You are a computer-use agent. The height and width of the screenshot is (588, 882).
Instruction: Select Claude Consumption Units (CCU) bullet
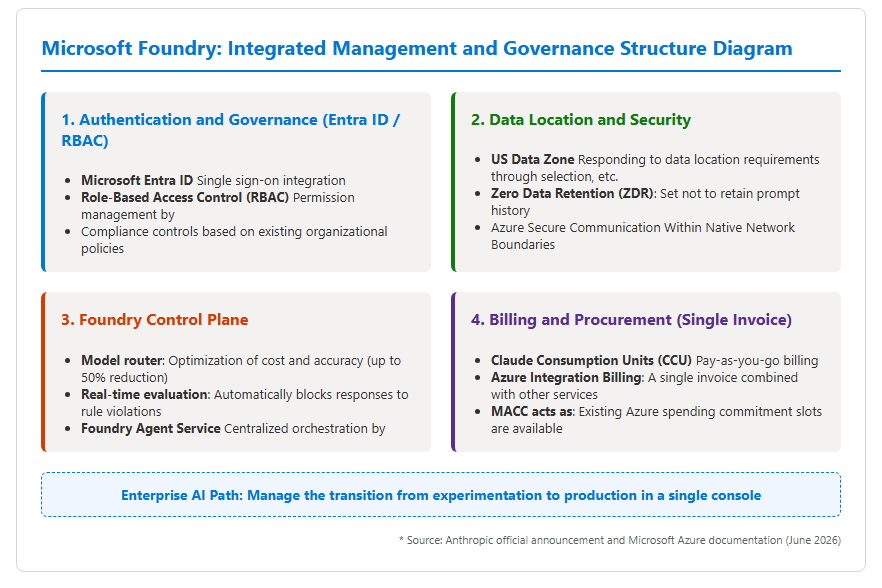pos(654,360)
